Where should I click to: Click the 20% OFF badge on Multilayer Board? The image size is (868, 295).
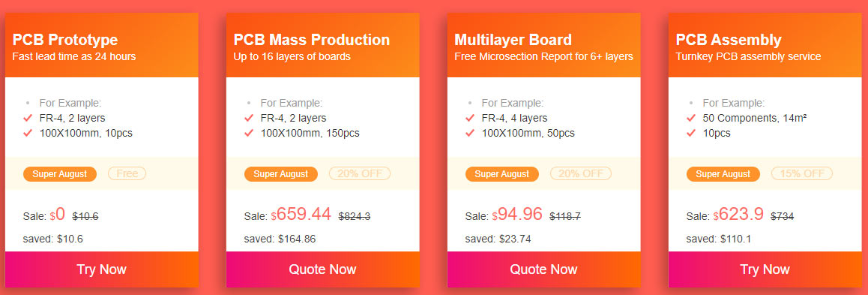[x=581, y=173]
